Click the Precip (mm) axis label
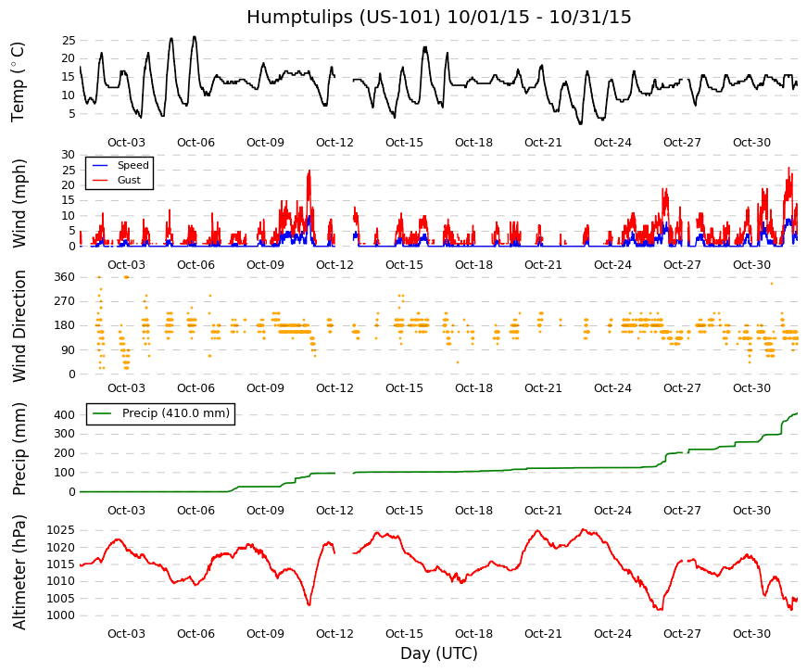The image size is (807, 672). tap(19, 449)
